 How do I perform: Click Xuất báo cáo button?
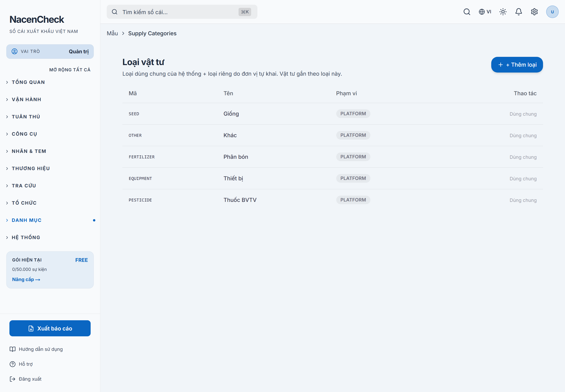pos(50,328)
